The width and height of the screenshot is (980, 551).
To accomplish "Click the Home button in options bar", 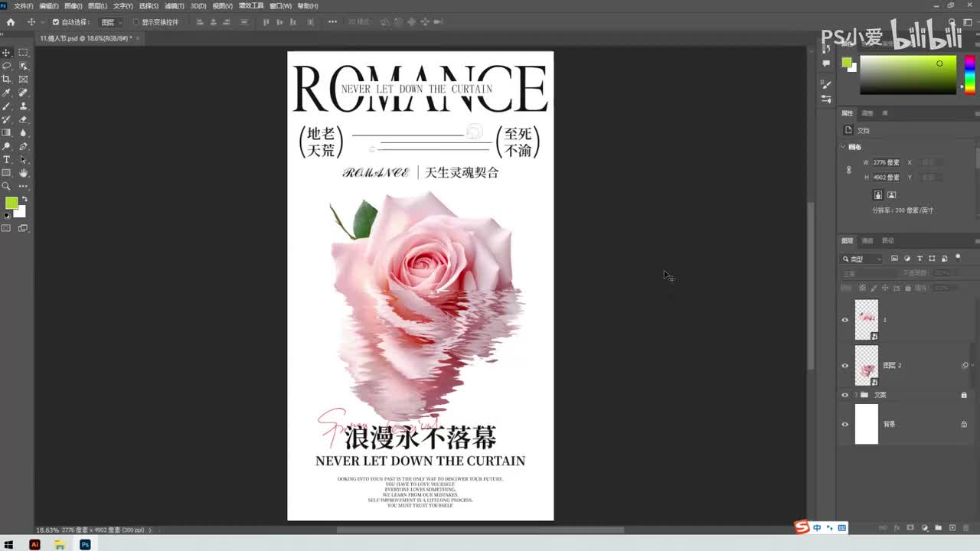I will pyautogui.click(x=10, y=22).
